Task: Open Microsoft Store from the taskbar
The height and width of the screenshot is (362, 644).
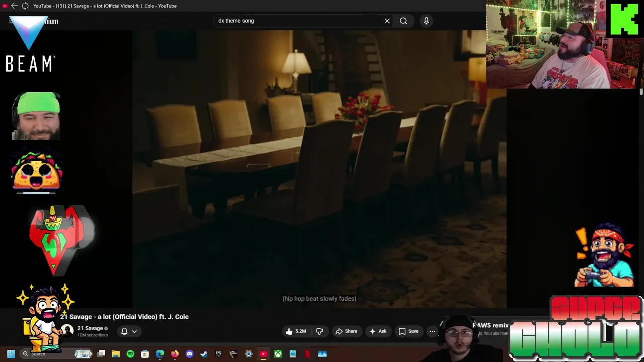Action: point(145,354)
